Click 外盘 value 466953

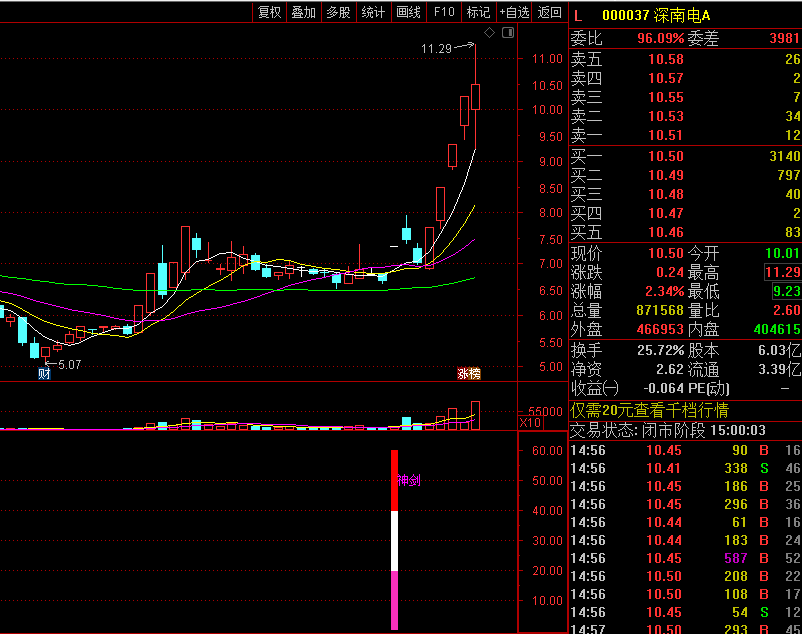660,329
